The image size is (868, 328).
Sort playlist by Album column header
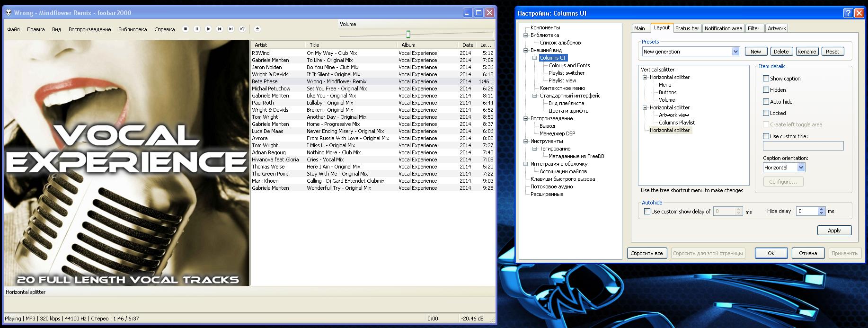(x=427, y=45)
